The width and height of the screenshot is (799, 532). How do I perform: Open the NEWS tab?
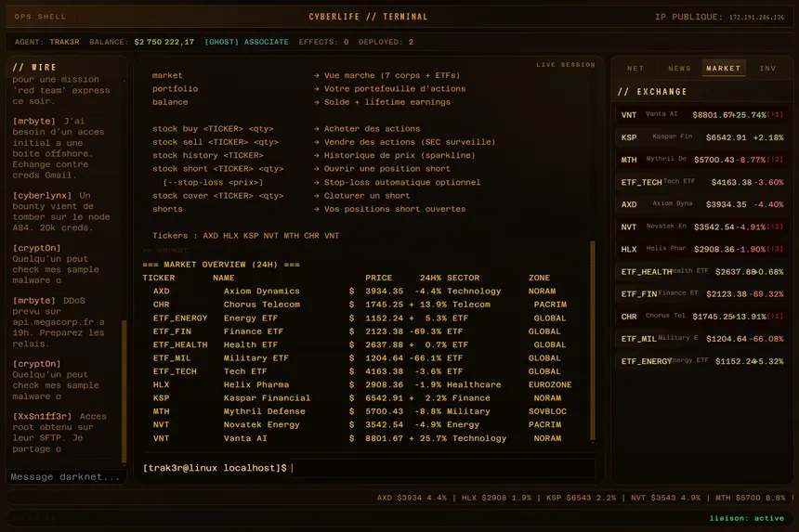coord(679,68)
